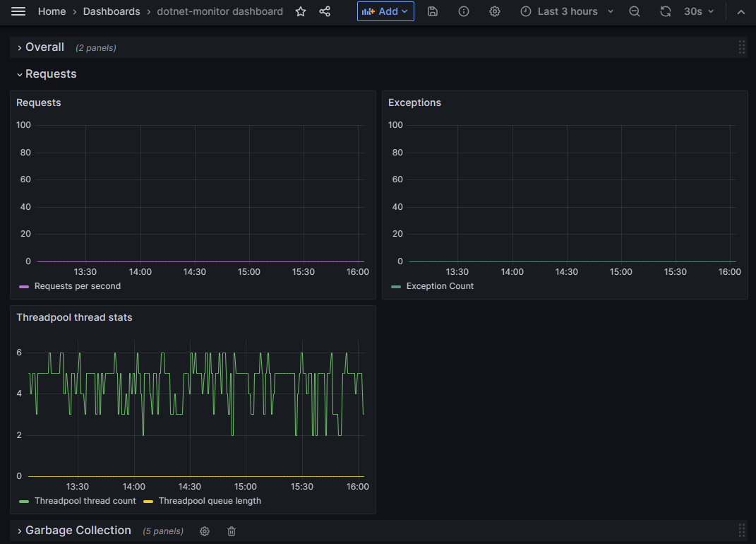Collapse the Requests row

(x=51, y=74)
